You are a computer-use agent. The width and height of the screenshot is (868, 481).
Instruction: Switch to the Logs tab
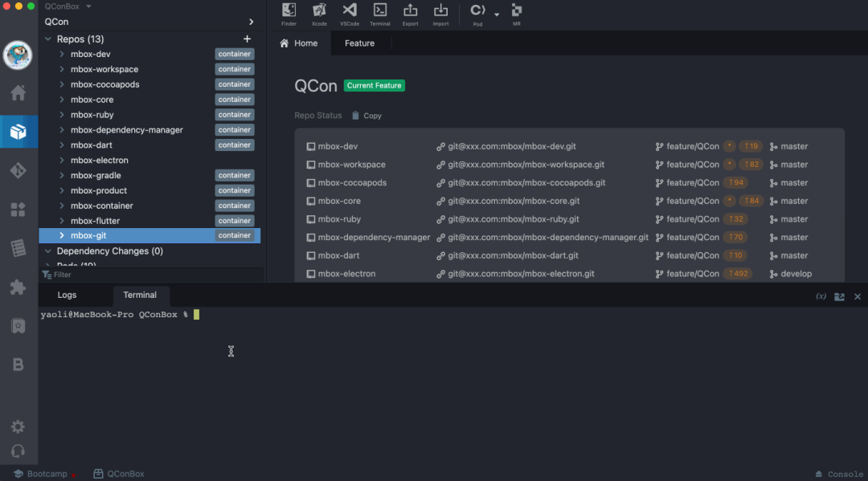[68, 296]
